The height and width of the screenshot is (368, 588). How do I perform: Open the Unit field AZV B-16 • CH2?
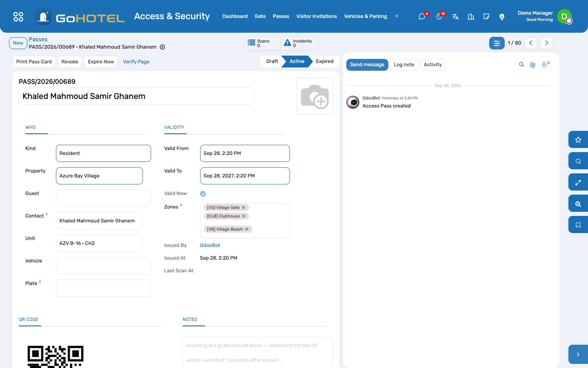tap(99, 243)
